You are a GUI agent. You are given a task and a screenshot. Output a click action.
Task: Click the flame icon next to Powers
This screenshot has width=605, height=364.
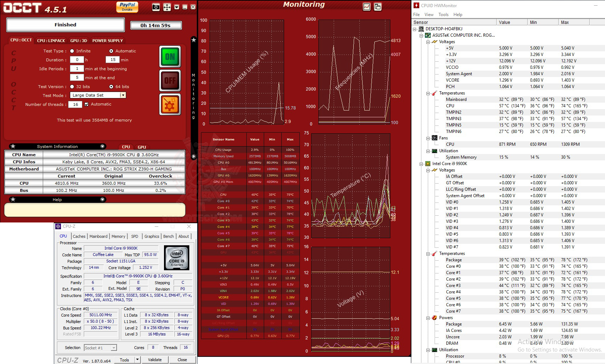click(x=435, y=318)
